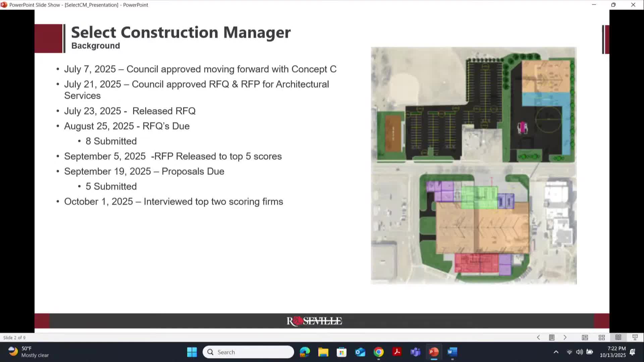This screenshot has width=644, height=362.
Task: Expand hidden system tray icons
Action: pos(556,352)
